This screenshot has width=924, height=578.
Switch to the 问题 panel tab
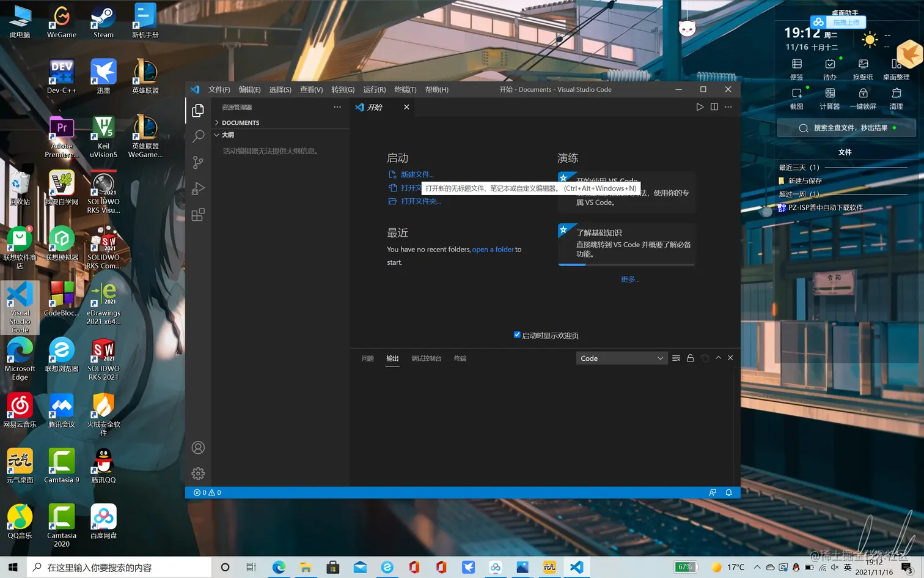pyautogui.click(x=367, y=358)
